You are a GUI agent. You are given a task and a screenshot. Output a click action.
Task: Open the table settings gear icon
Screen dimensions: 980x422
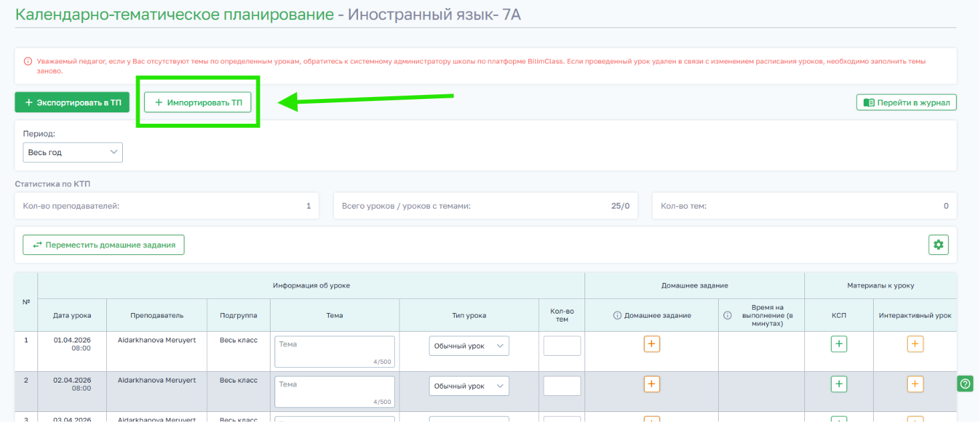(939, 245)
